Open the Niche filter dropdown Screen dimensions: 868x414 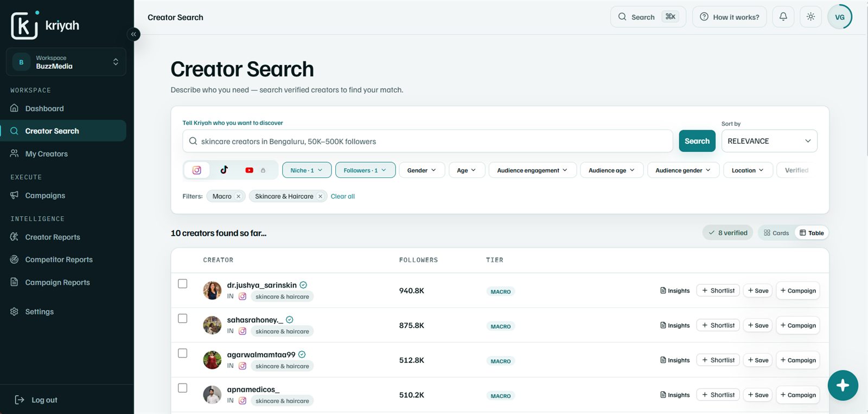click(x=307, y=170)
